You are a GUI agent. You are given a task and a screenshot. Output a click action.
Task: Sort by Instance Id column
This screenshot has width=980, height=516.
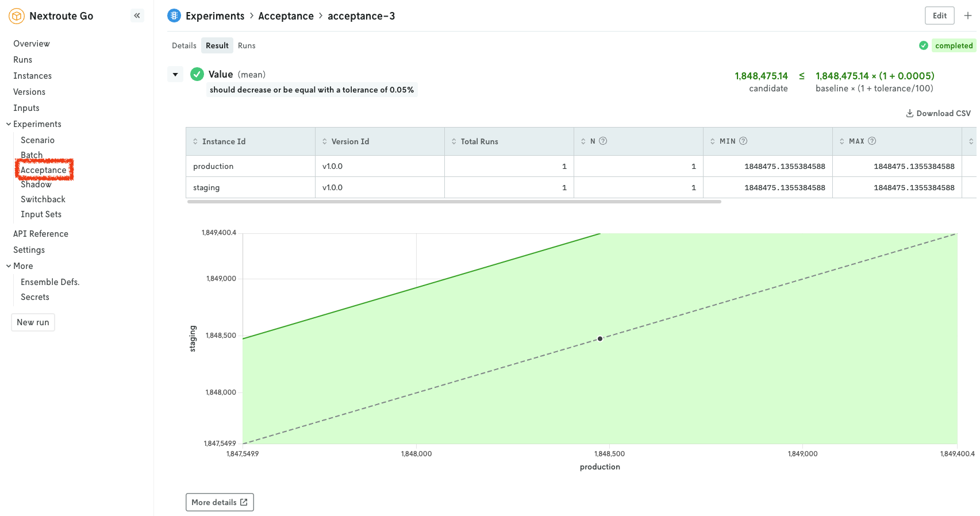click(195, 141)
